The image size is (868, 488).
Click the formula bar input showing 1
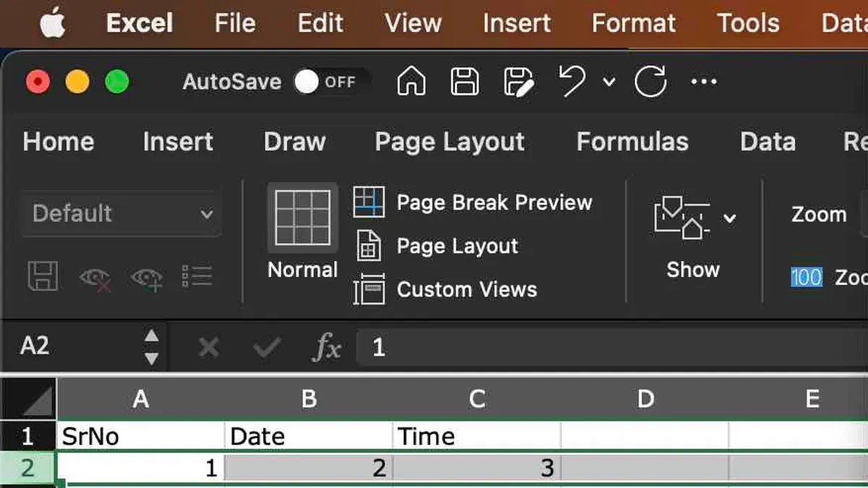click(x=612, y=348)
